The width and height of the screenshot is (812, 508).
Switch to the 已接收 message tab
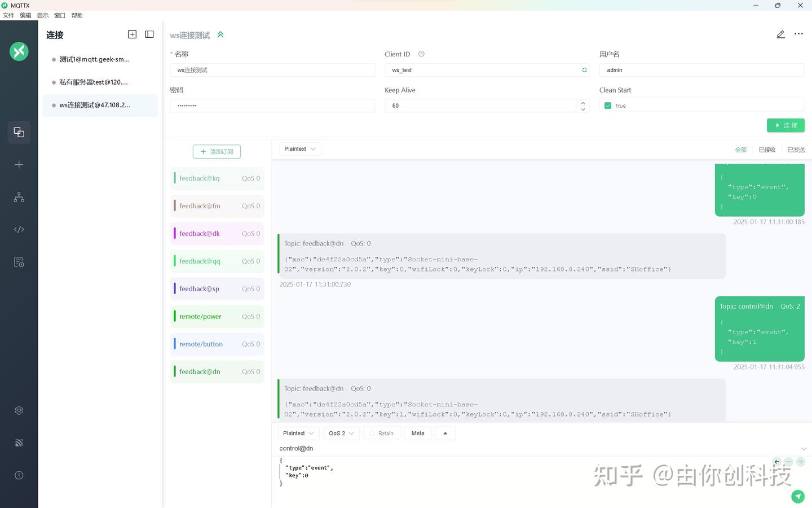tap(767, 149)
